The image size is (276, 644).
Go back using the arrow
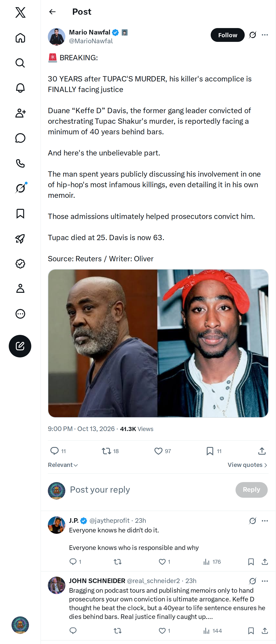[x=52, y=12]
